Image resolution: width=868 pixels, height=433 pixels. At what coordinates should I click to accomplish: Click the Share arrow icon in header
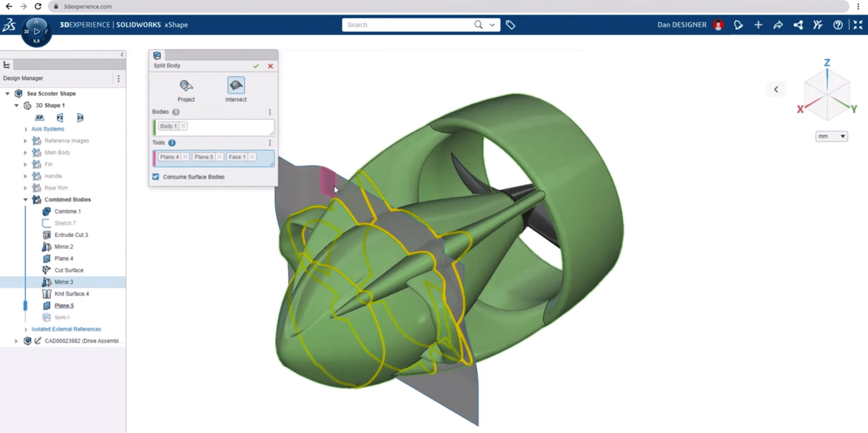point(778,25)
